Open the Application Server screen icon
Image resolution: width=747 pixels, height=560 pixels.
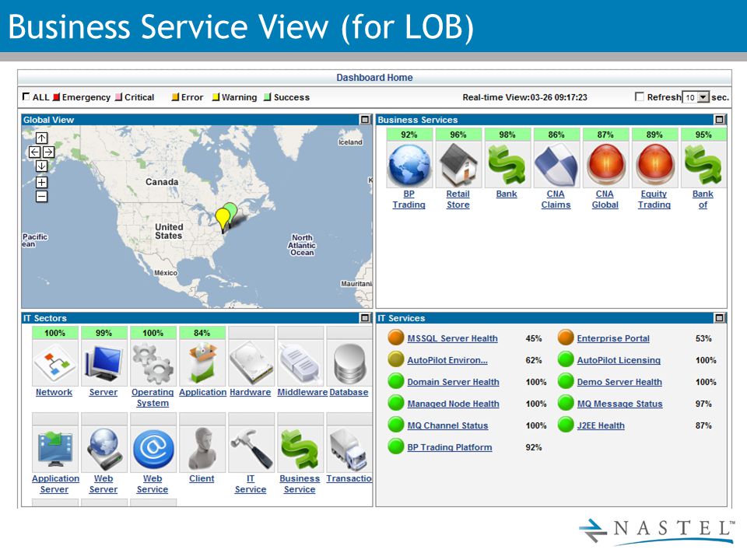54,449
